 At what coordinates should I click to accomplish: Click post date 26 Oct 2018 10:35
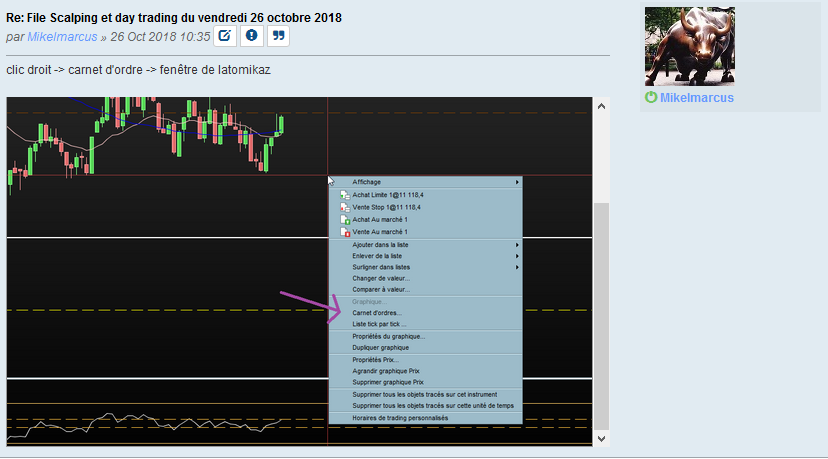click(x=161, y=37)
